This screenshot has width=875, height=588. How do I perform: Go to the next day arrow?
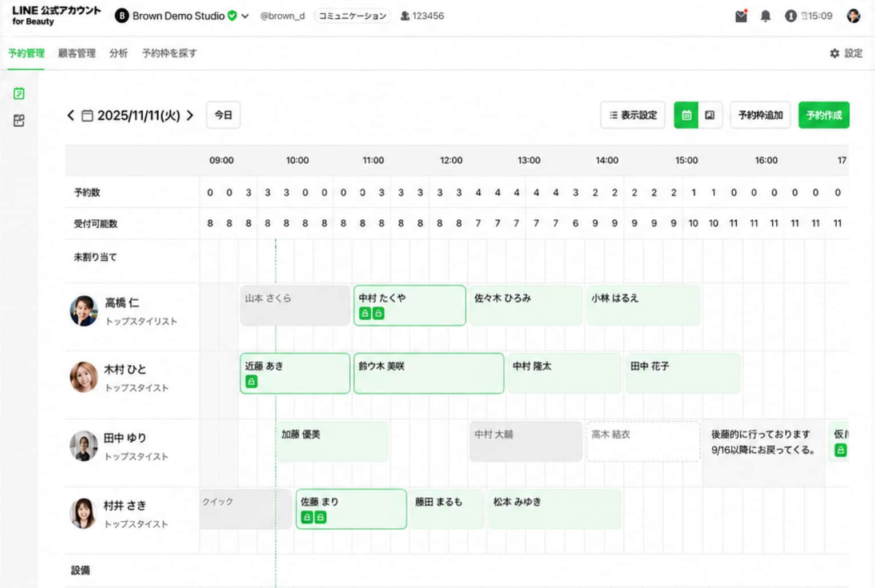190,115
